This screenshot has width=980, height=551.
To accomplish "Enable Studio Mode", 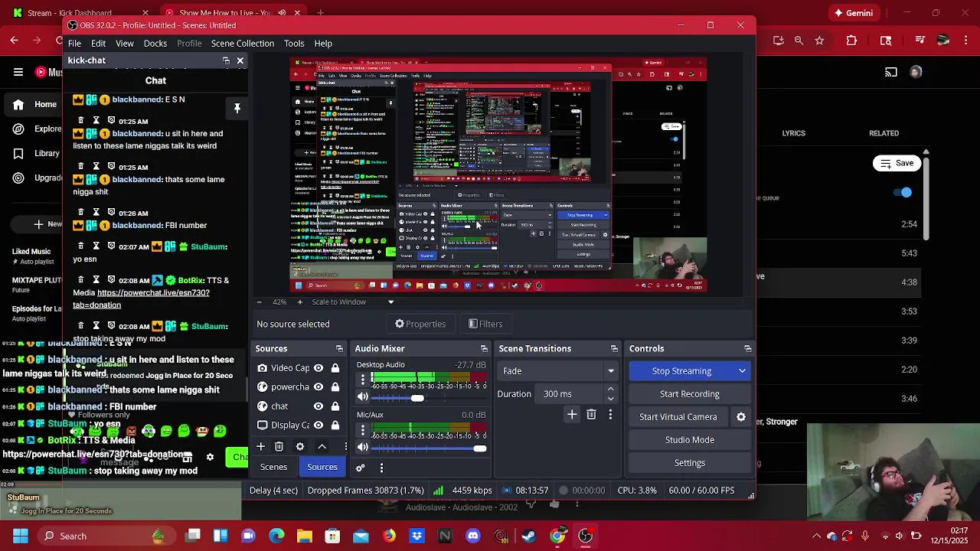I will click(690, 440).
